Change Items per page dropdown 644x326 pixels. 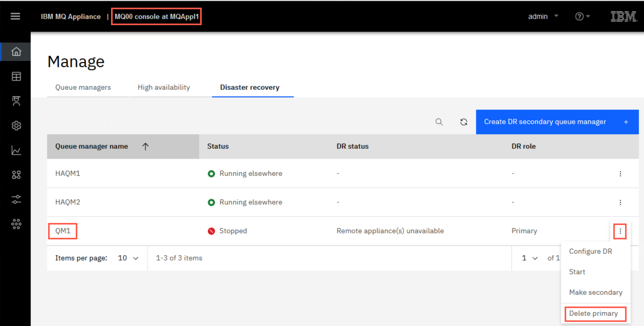pos(128,258)
